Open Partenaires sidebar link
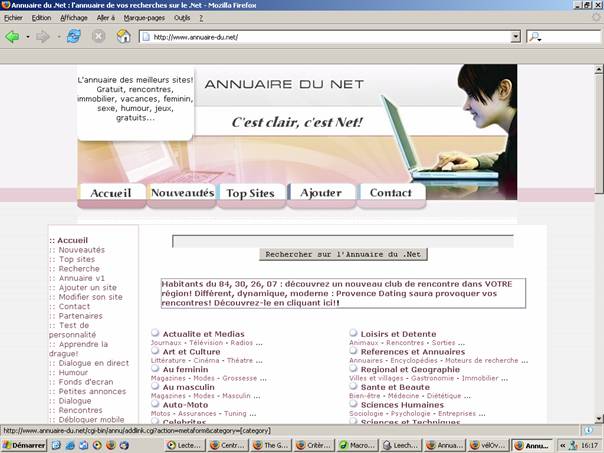 81,316
